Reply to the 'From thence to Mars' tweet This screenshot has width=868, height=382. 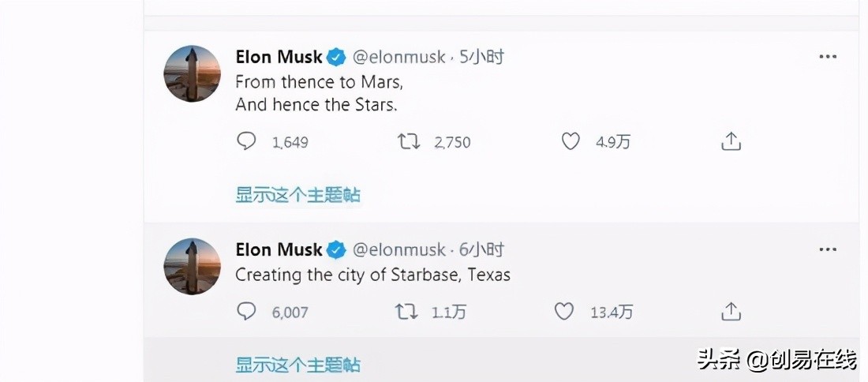(x=247, y=141)
